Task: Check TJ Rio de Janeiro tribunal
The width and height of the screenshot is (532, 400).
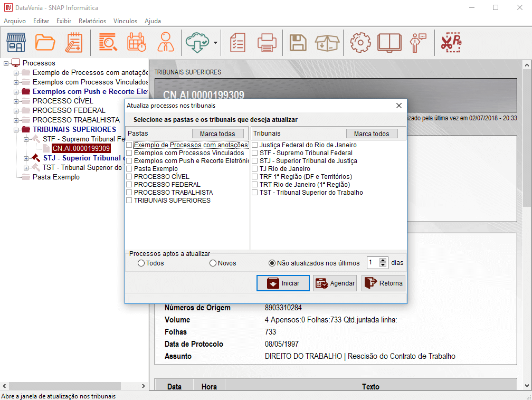Action: 255,169
